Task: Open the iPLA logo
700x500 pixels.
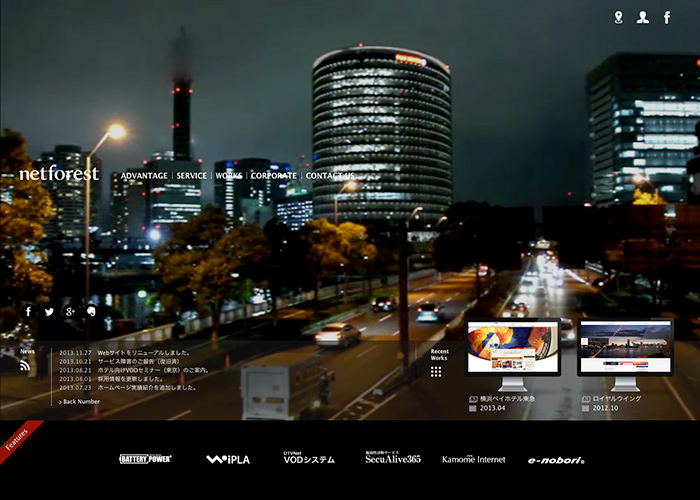Action: pyautogui.click(x=228, y=459)
